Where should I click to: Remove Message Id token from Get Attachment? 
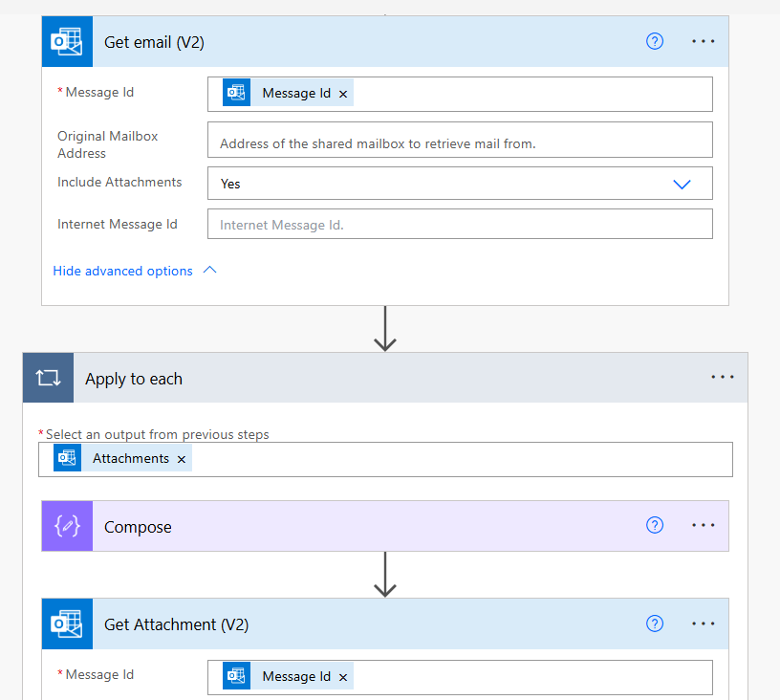point(343,677)
